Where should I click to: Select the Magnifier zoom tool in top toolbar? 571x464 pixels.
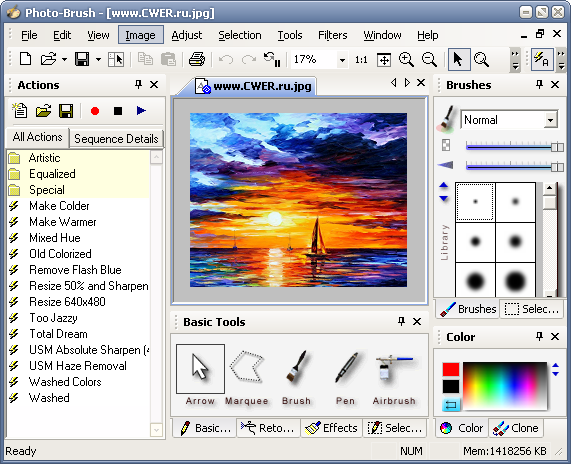(481, 59)
